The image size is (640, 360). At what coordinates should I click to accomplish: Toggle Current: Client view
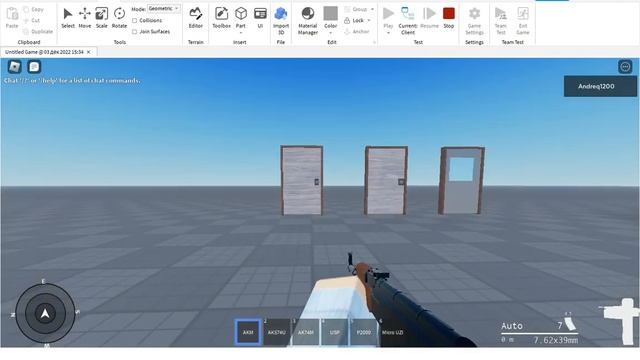tap(408, 20)
